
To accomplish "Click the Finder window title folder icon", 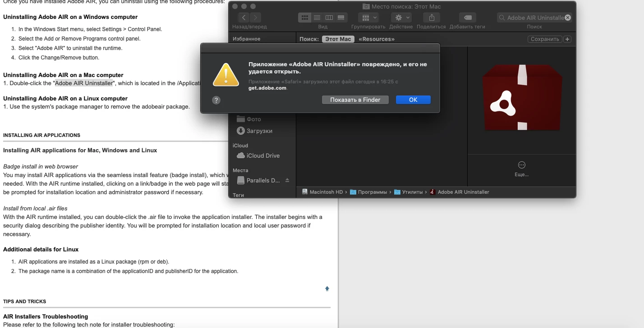I will pyautogui.click(x=366, y=7).
